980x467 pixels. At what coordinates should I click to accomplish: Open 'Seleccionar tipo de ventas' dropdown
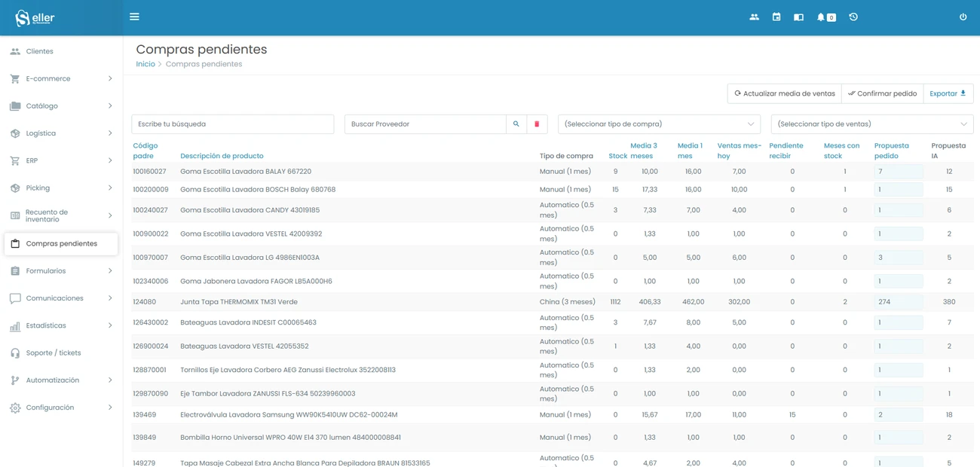tap(871, 124)
